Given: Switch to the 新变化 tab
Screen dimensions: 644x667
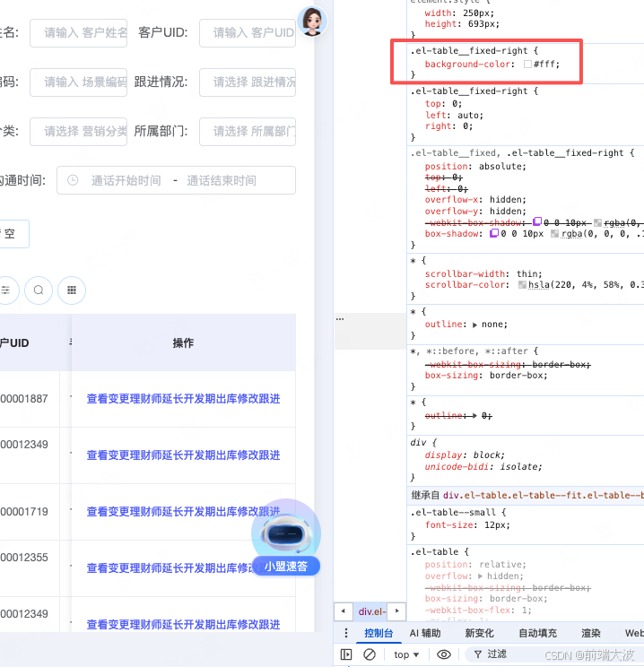Looking at the screenshot, I should pyautogui.click(x=479, y=633).
